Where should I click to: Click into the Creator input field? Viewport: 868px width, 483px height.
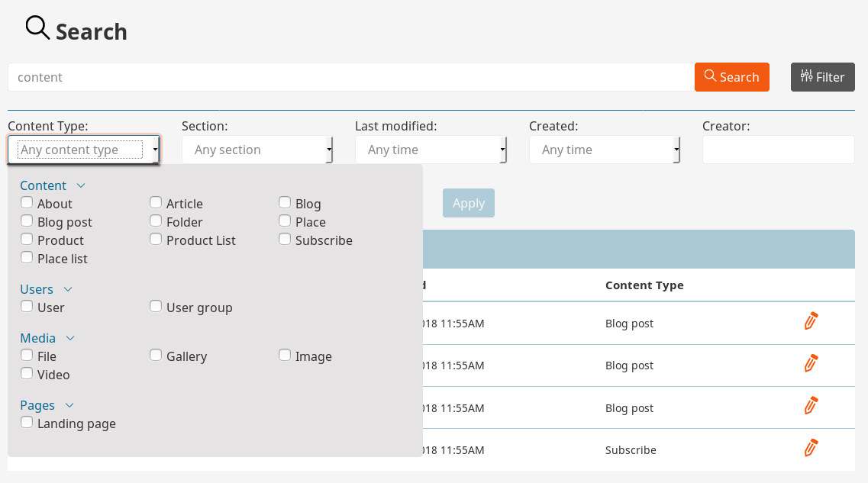tap(778, 150)
